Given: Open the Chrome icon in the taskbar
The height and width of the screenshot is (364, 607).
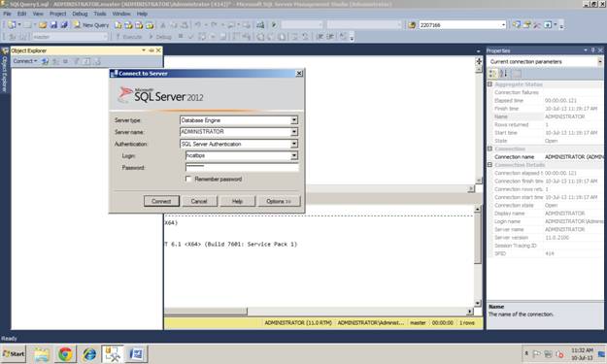Looking at the screenshot, I should tap(65, 354).
